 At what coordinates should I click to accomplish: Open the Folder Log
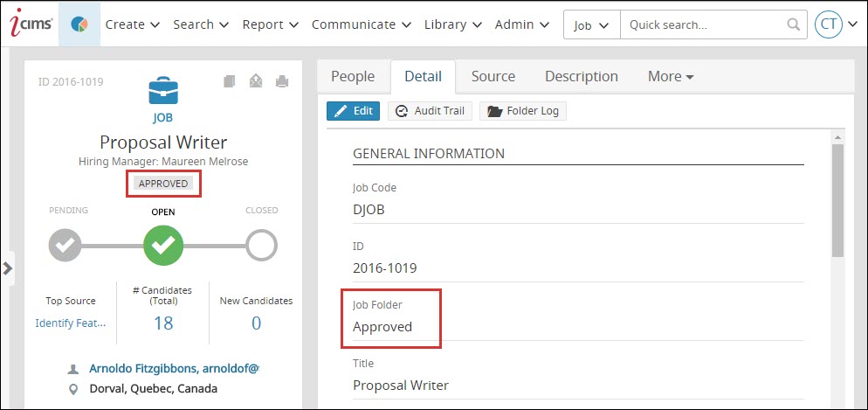coord(522,111)
